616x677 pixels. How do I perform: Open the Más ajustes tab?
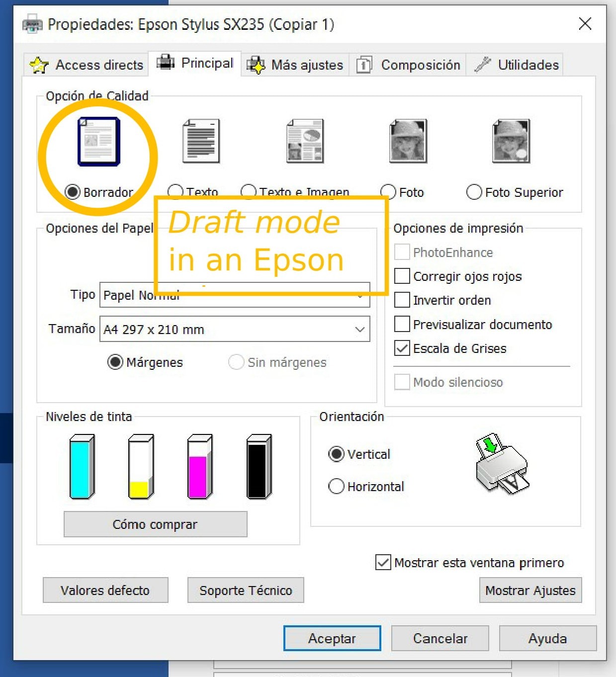pos(295,65)
